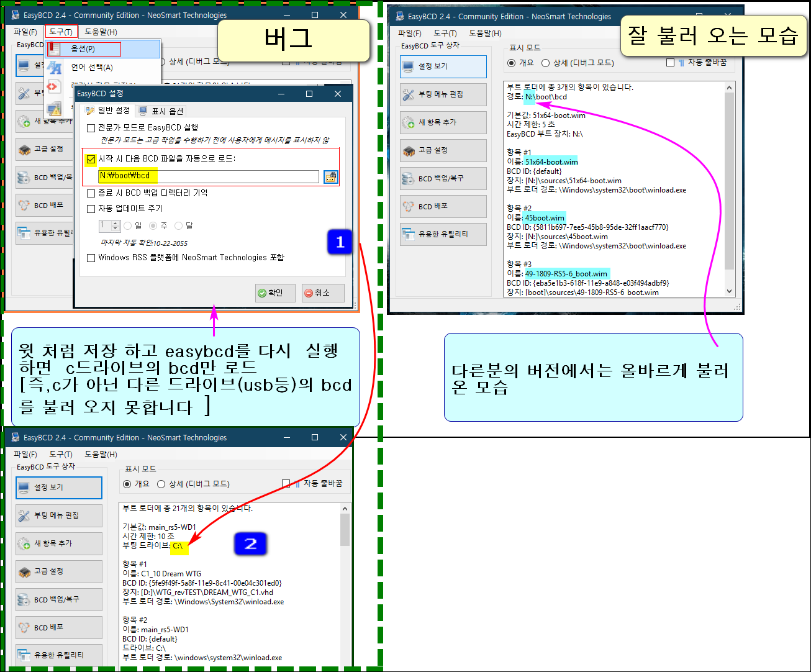Click scrollbar up arrow in the 21-entry list
This screenshot has height=672, width=811.
345,509
